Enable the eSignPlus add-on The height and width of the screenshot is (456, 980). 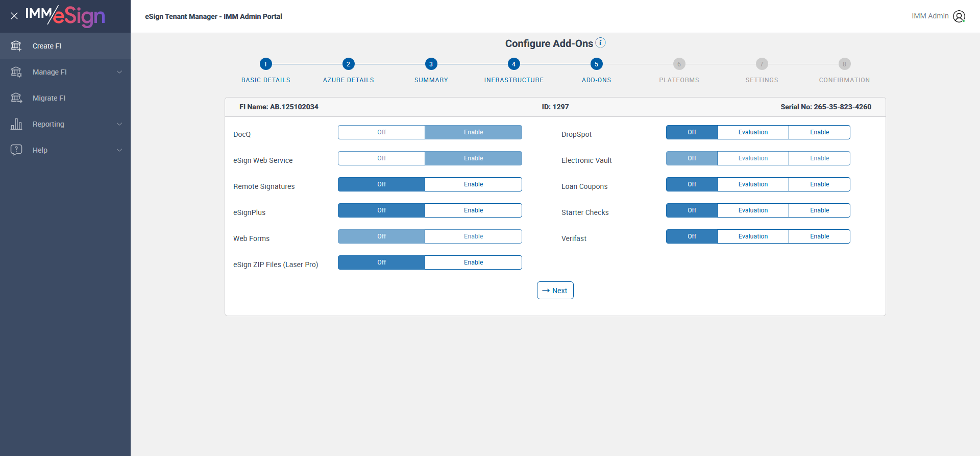(x=473, y=210)
